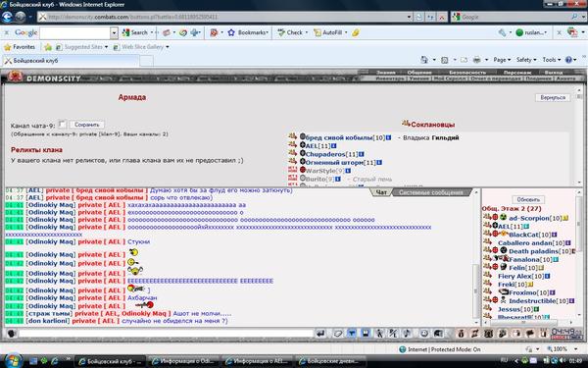The height and width of the screenshot is (368, 588).
Task: Toggle the Канал чата-9 checkbox
Action: pyautogui.click(x=63, y=124)
